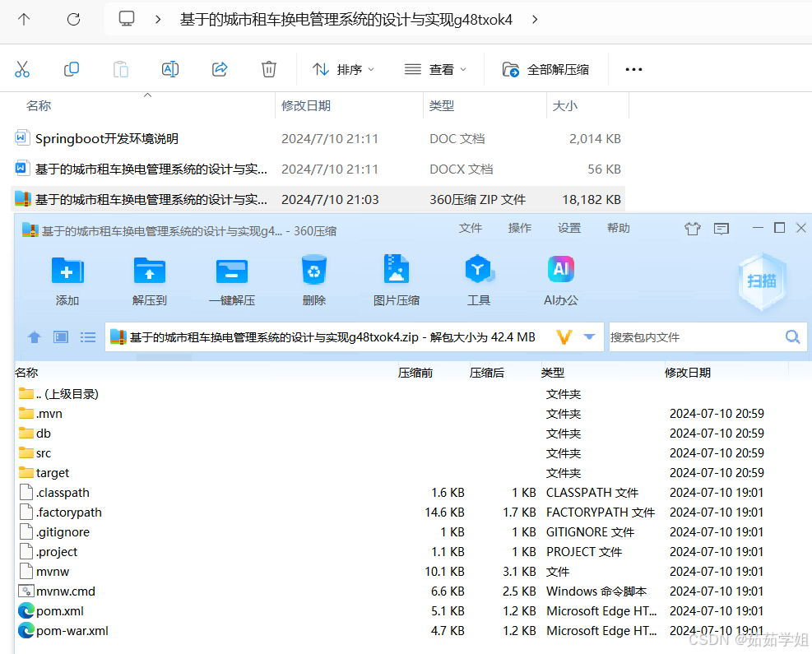Open the 查看 view dropdown
This screenshot has width=812, height=654.
[x=435, y=69]
